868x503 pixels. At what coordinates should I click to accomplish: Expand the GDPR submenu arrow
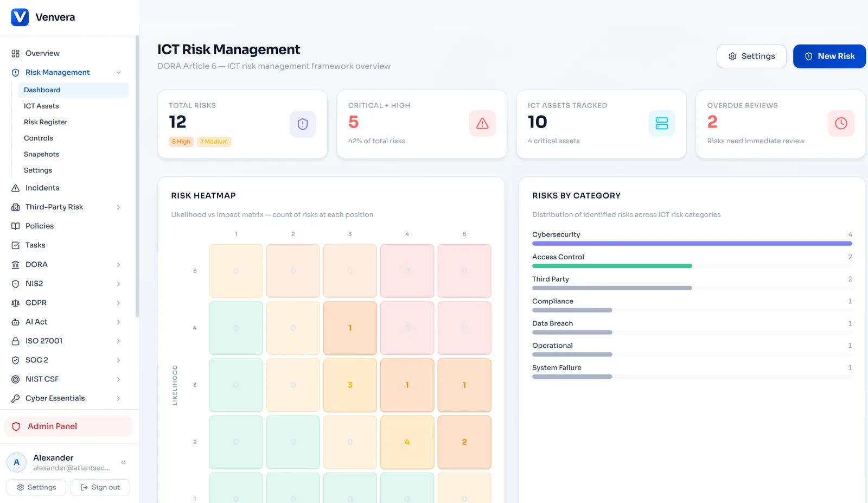point(118,303)
